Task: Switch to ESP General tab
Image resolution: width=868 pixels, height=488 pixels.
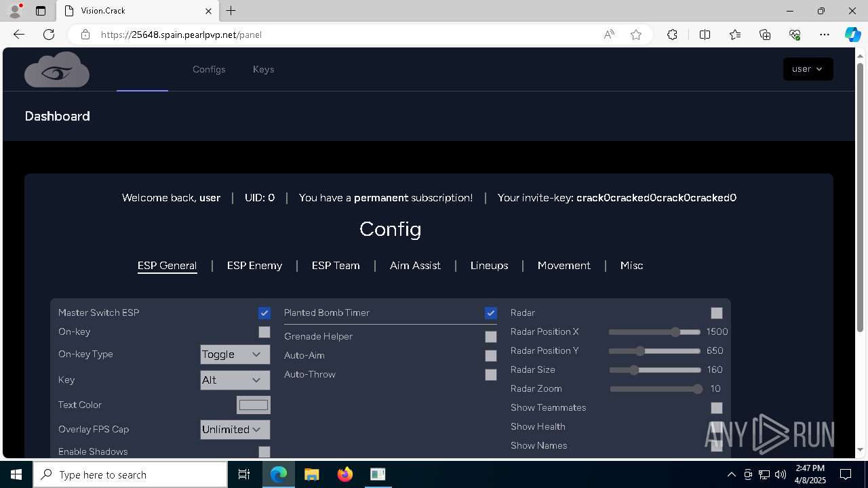Action: pos(167,266)
